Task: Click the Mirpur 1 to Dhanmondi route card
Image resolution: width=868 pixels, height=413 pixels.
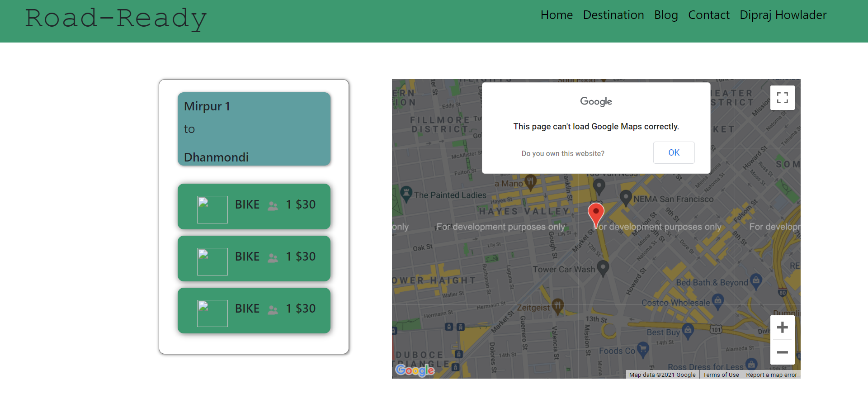Action: tap(254, 129)
